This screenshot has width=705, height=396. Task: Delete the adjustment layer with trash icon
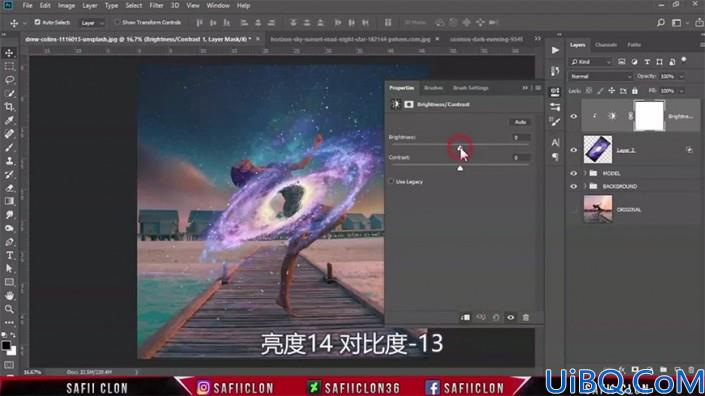(x=526, y=317)
